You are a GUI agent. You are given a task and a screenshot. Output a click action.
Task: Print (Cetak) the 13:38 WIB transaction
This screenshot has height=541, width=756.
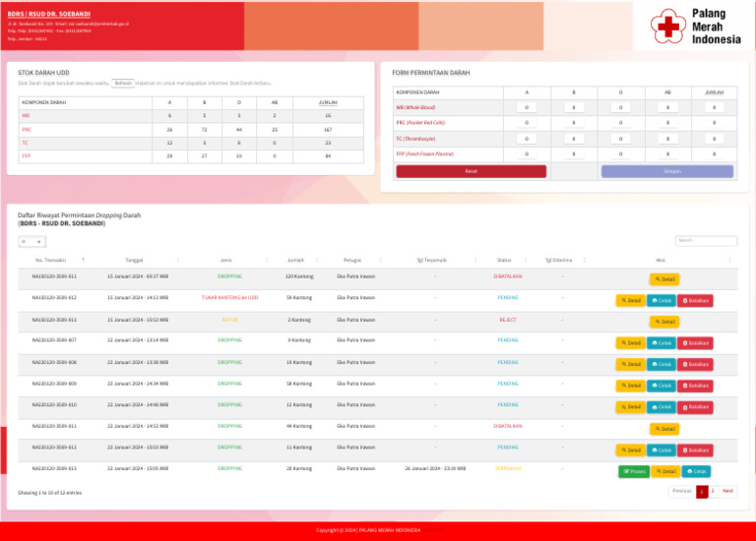click(x=661, y=365)
